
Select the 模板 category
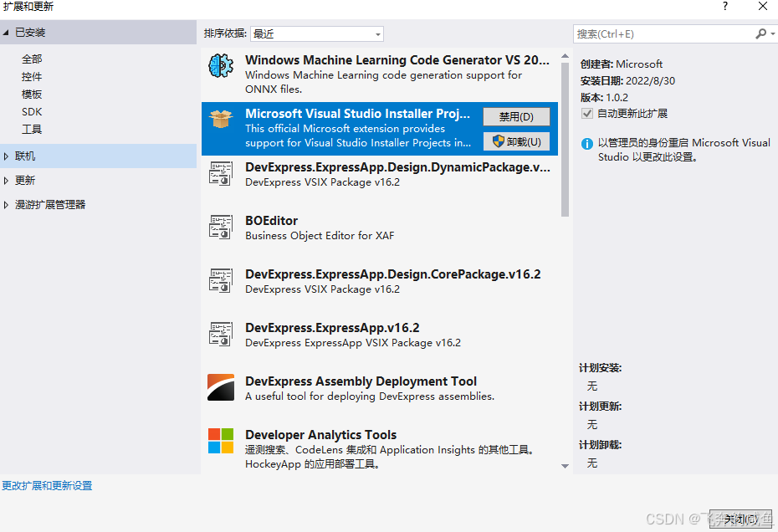(x=32, y=95)
